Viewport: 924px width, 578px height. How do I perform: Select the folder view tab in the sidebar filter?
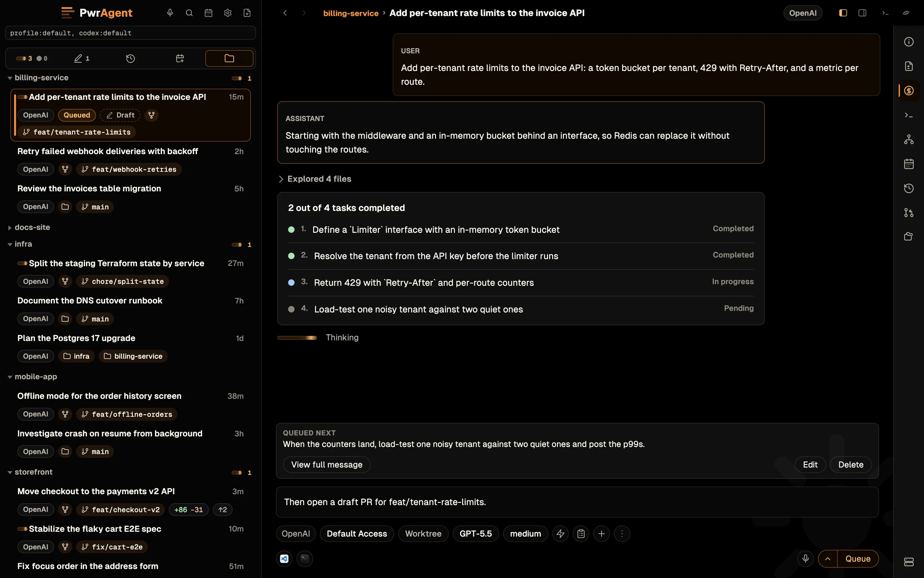click(229, 58)
